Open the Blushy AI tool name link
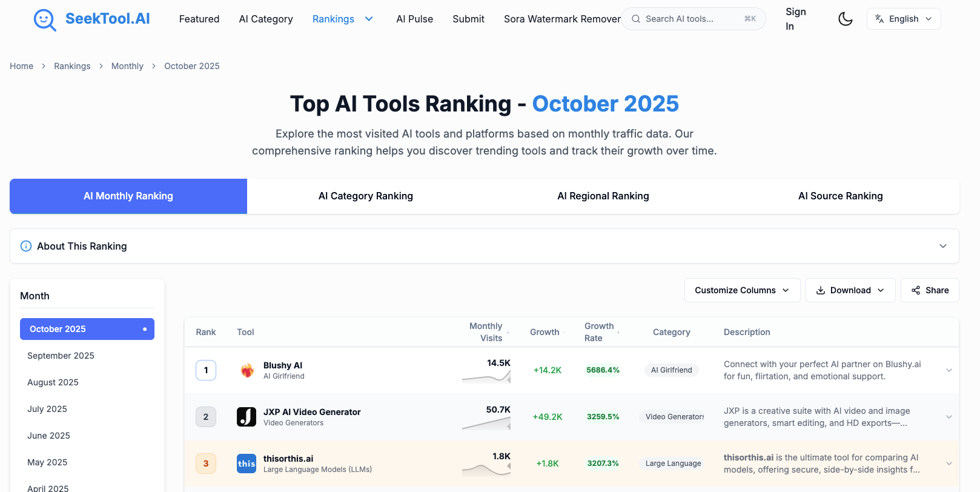 283,365
